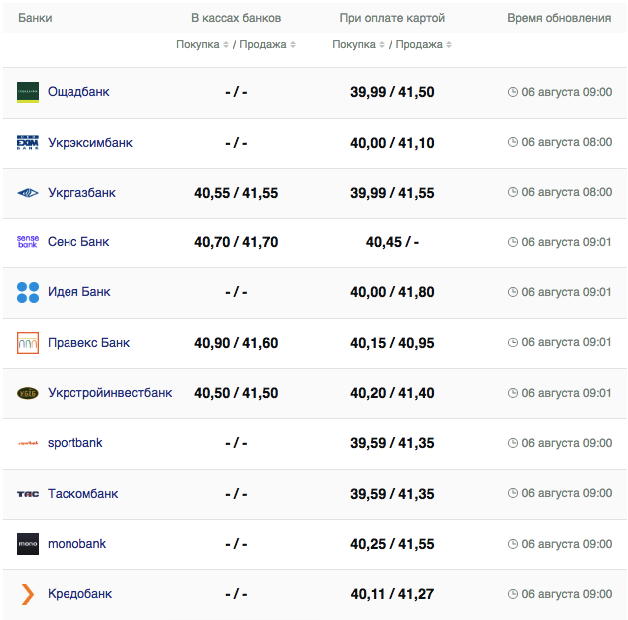Open the Укргазбанк bank link
Viewport: 628px width, 620px height.
pyautogui.click(x=82, y=193)
